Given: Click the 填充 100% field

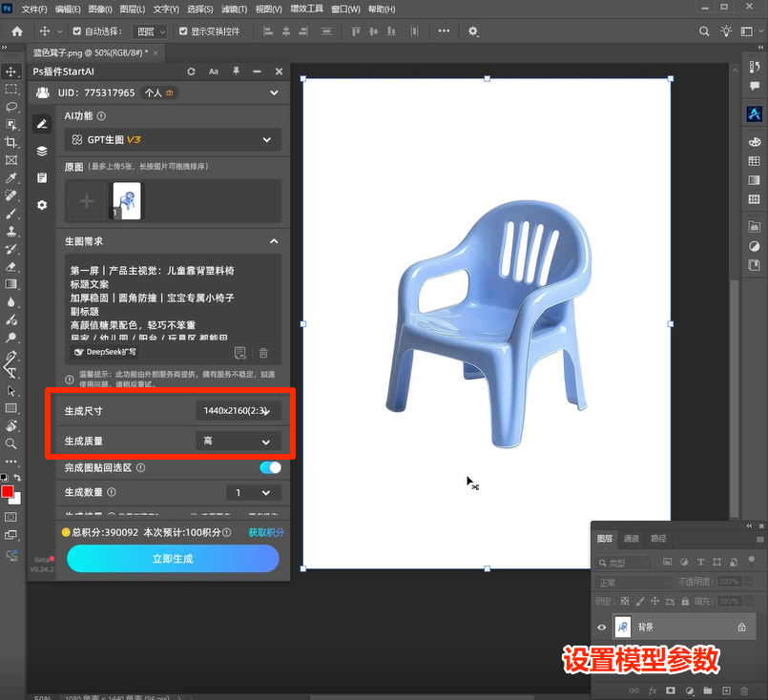Looking at the screenshot, I should click(x=729, y=601).
